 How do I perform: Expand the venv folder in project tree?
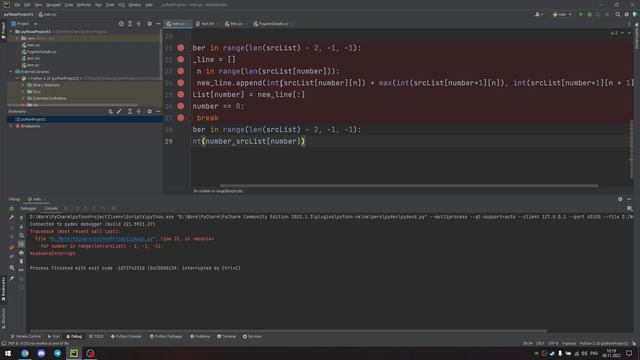(17, 38)
